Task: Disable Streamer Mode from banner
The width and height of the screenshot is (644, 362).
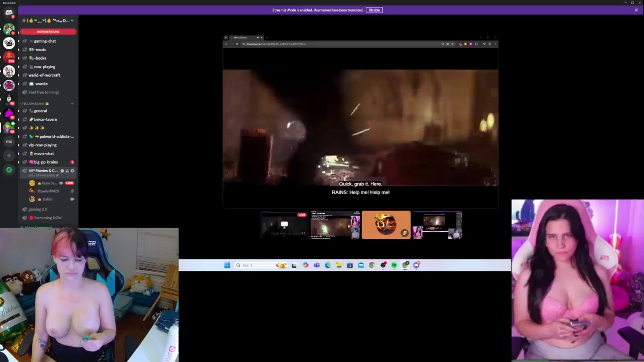Action: click(374, 10)
